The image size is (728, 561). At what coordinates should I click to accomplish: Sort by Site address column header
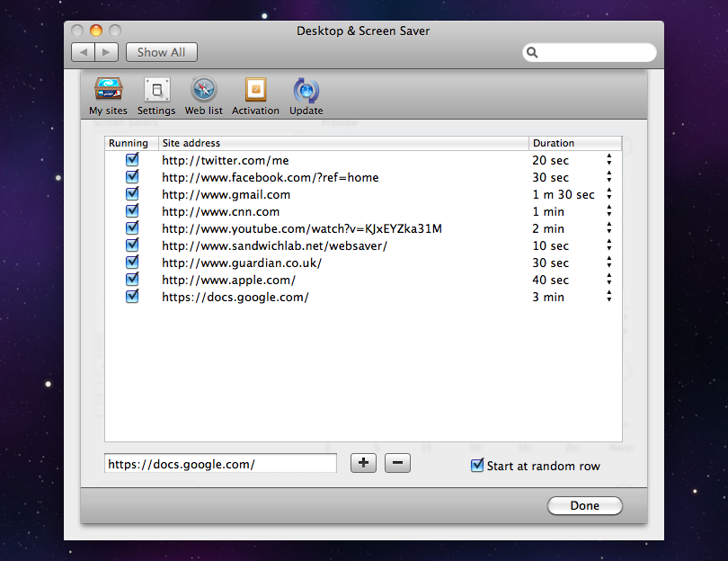[343, 143]
